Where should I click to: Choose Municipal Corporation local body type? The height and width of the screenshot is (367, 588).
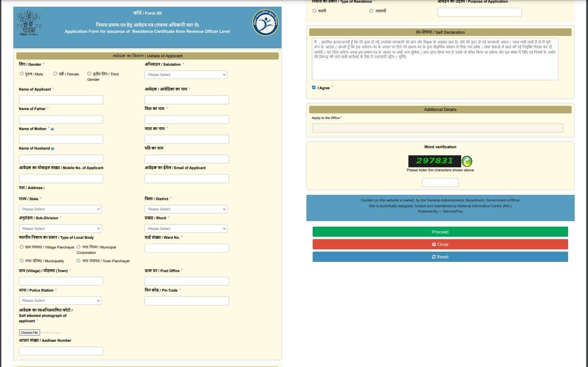pos(78,247)
